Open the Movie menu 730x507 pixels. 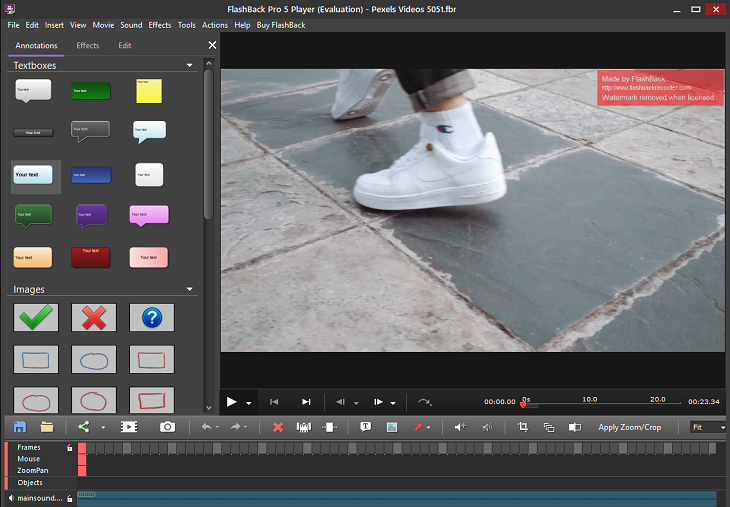pyautogui.click(x=103, y=25)
